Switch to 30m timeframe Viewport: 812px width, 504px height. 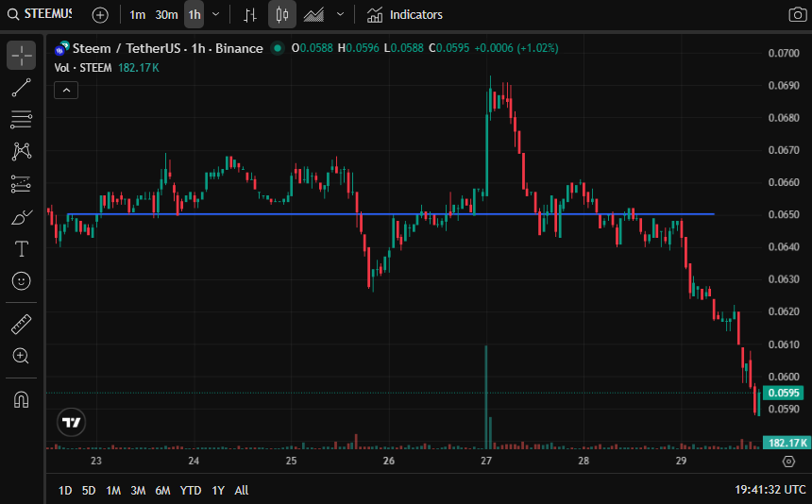point(166,15)
